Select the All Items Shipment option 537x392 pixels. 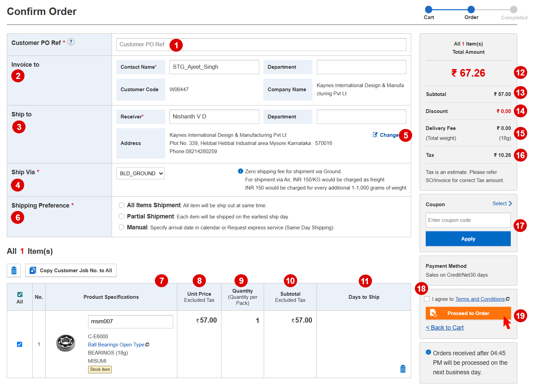click(x=121, y=205)
